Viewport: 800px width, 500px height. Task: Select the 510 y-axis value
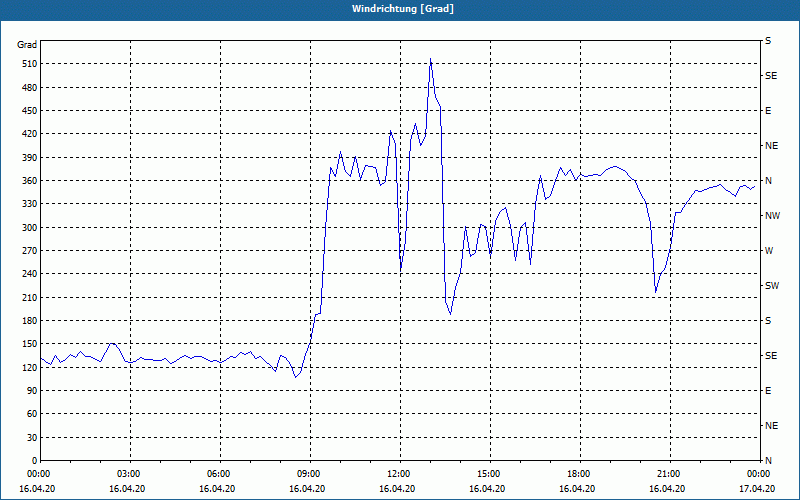click(30, 64)
